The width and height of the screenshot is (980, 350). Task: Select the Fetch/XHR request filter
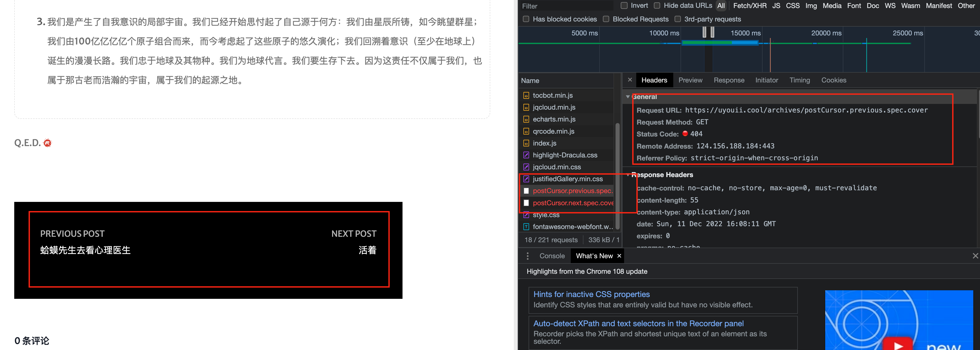point(749,5)
